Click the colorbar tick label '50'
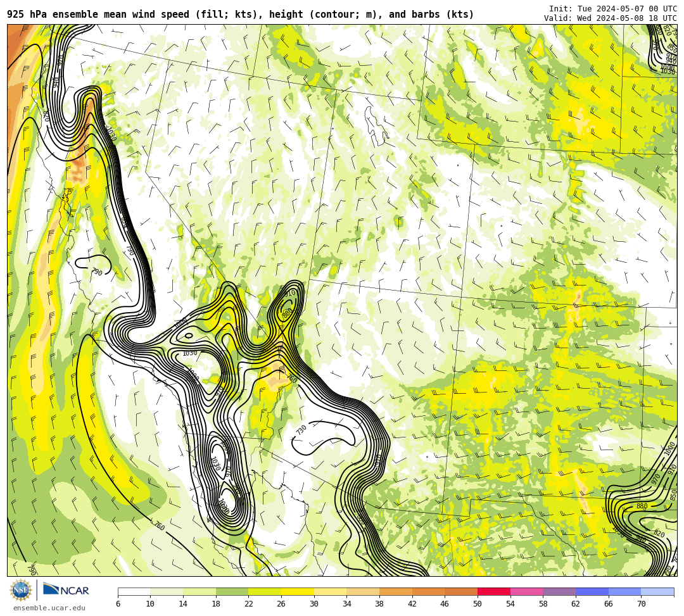The image size is (684, 616). click(x=478, y=604)
